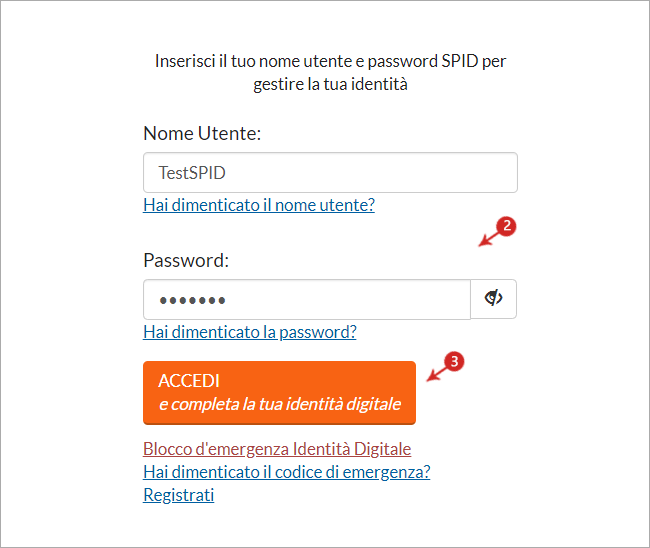This screenshot has width=650, height=548.
Task: Click 'e completa la tua identità digitale' subtitle
Action: pos(280,404)
